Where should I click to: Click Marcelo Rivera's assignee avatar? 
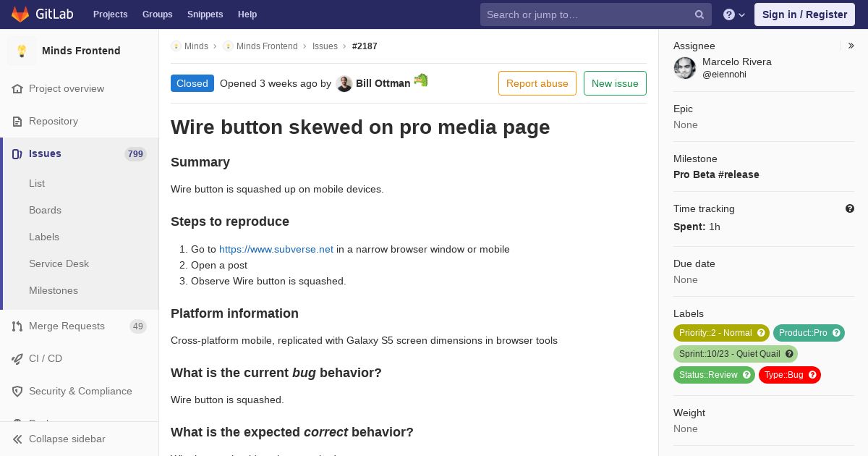(x=685, y=68)
